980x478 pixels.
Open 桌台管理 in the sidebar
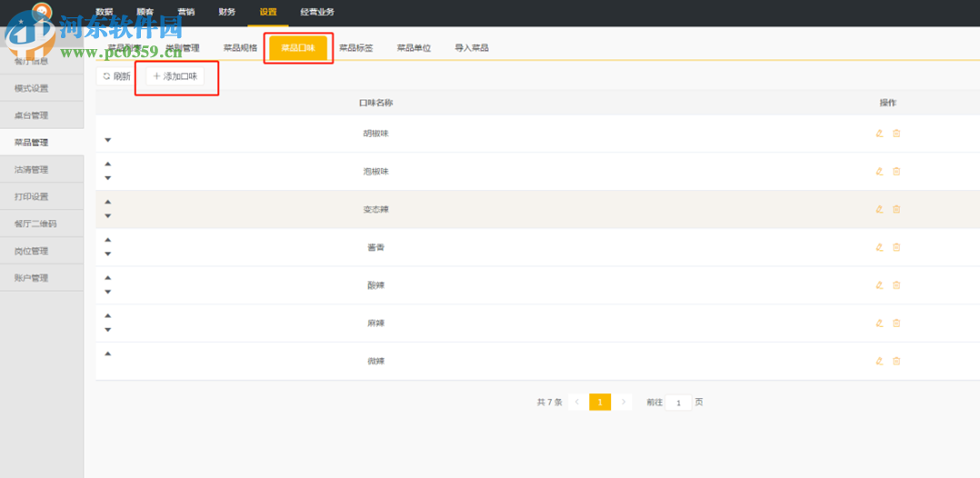click(42, 115)
